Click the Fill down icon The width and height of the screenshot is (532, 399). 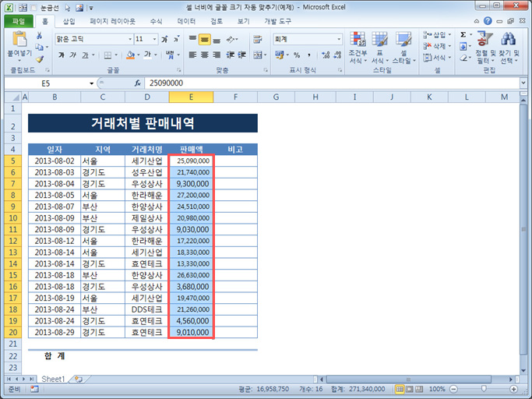click(463, 47)
